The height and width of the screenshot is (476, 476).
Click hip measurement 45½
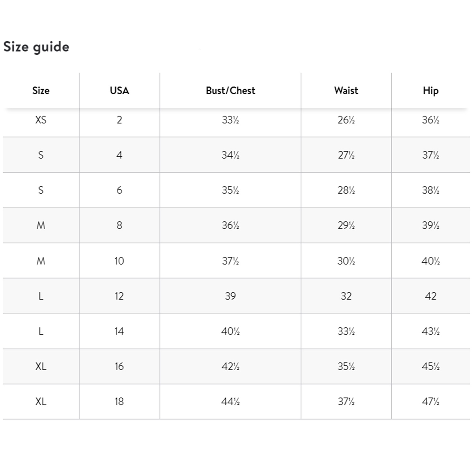click(x=430, y=366)
